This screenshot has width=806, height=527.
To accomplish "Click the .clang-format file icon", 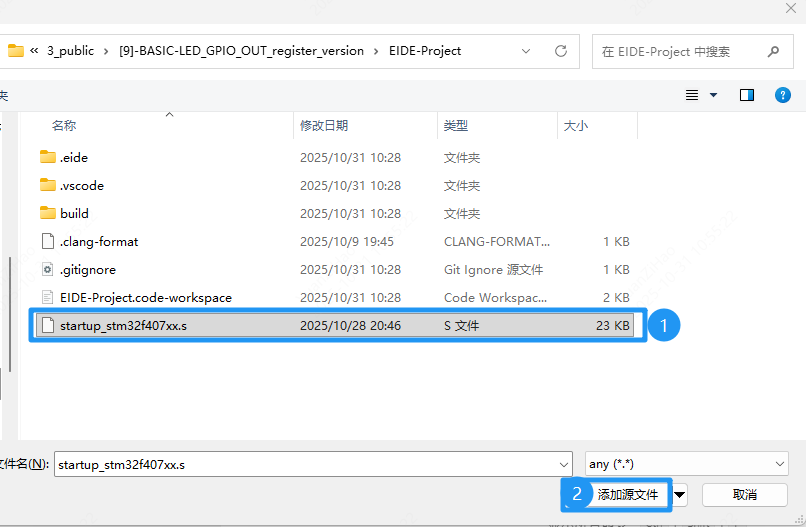I will 48,241.
